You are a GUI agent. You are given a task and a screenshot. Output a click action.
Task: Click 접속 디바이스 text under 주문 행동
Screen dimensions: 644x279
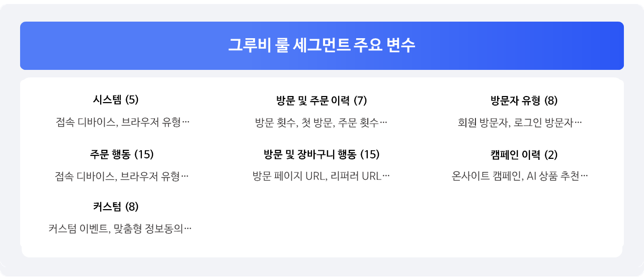point(85,176)
